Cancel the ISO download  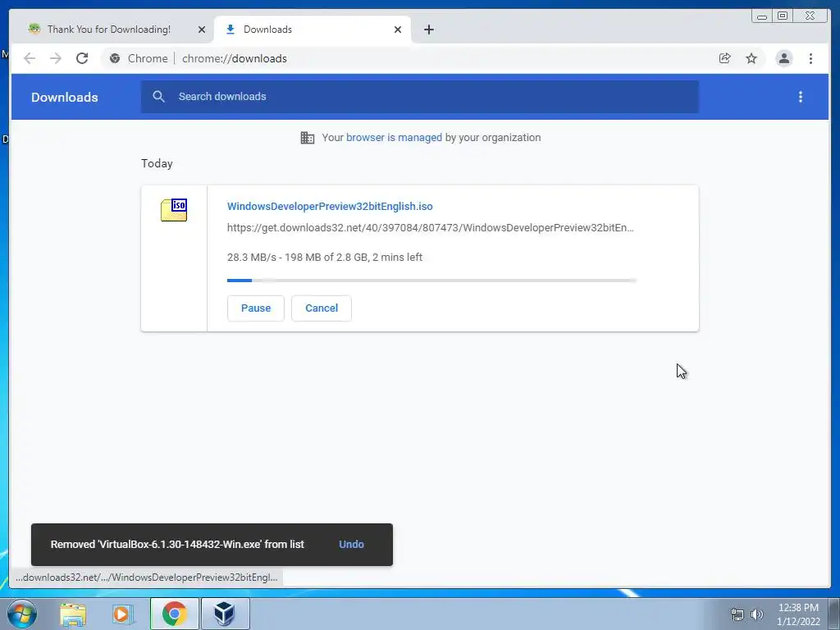pos(322,308)
